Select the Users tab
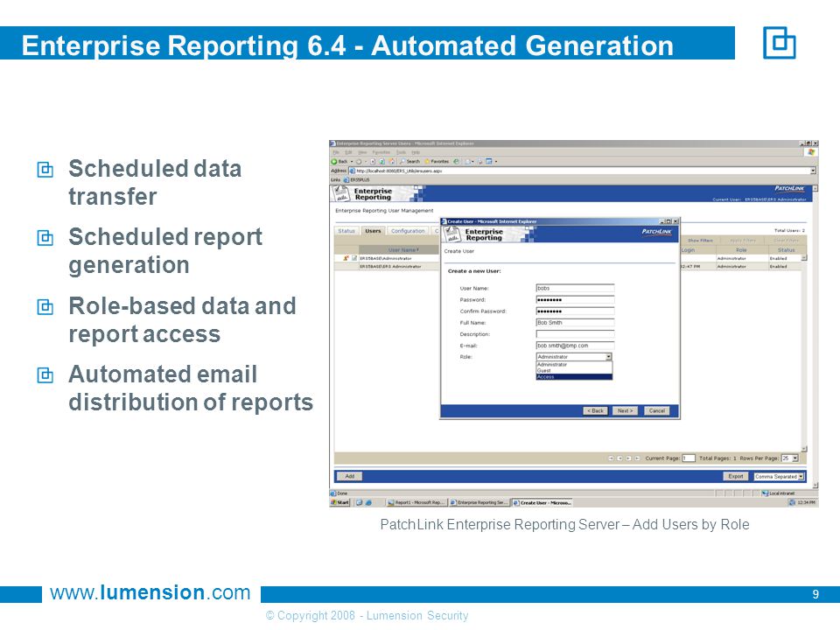This screenshot has width=840, height=630. click(373, 231)
